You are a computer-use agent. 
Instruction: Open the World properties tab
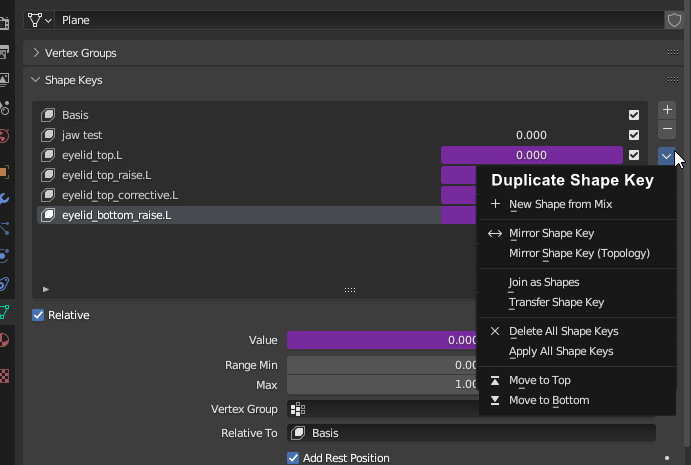click(4, 136)
